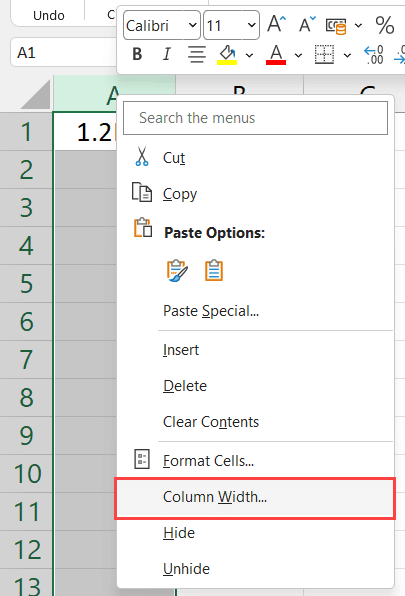Select row 9 header
The height and width of the screenshot is (596, 405).
click(26, 436)
